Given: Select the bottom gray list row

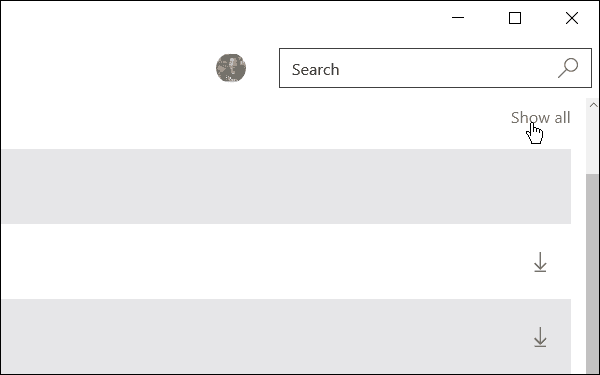Looking at the screenshot, I should [x=286, y=336].
